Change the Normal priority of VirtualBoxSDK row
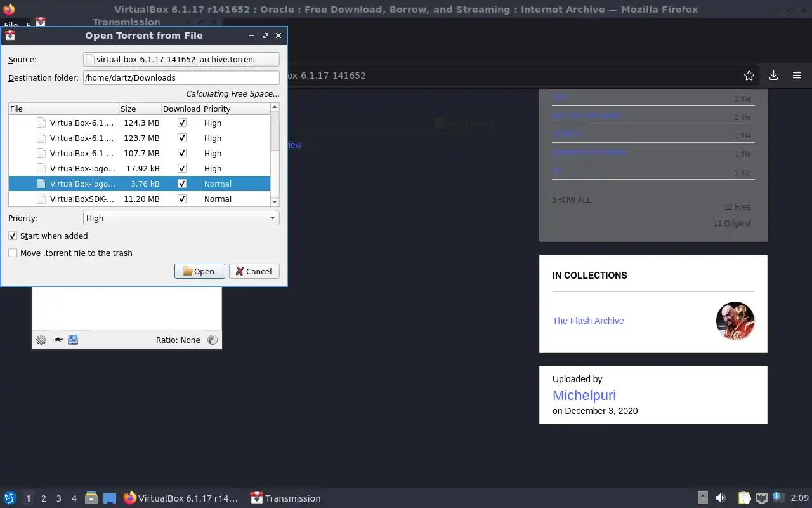 (218, 199)
